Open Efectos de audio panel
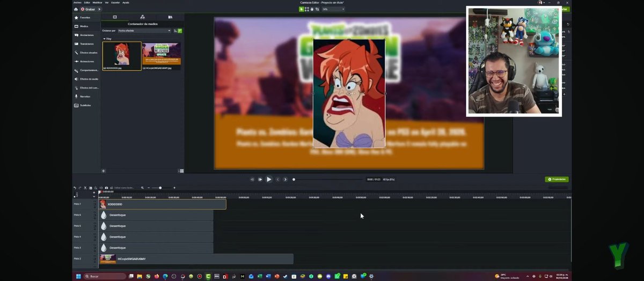Viewport: 644px width, 281px height. click(x=86, y=79)
